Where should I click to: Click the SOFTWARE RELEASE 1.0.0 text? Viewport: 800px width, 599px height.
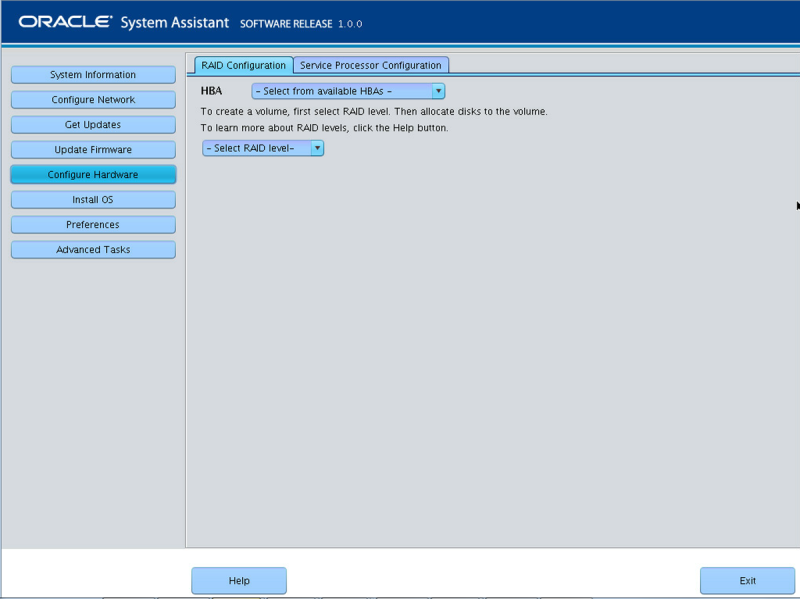coord(301,24)
